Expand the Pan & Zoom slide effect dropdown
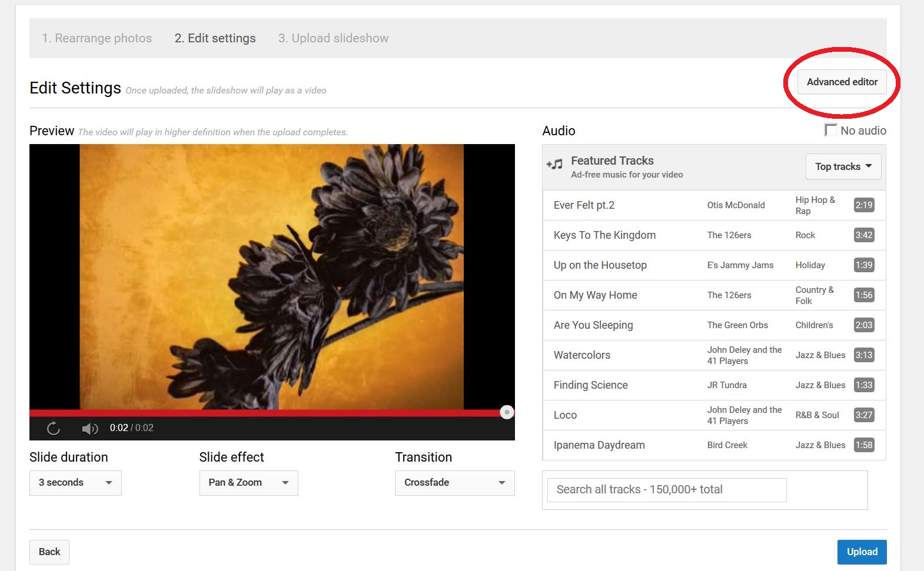The height and width of the screenshot is (571, 924). pos(248,483)
